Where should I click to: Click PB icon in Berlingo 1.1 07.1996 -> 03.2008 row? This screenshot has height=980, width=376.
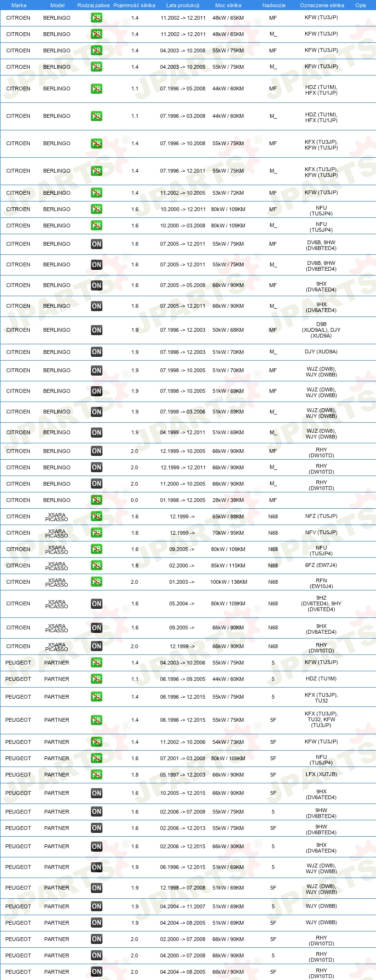click(x=96, y=116)
